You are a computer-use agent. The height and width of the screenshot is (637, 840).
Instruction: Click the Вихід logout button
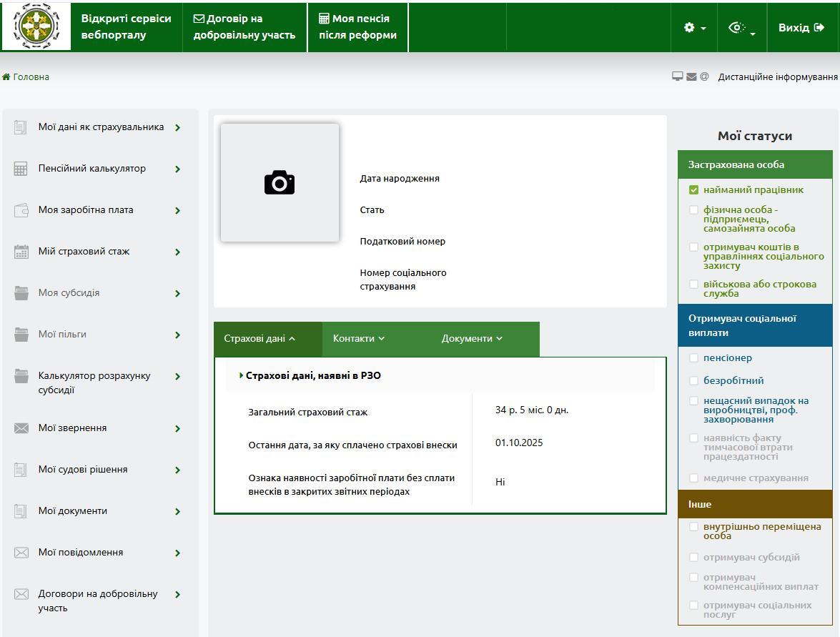pos(801,28)
